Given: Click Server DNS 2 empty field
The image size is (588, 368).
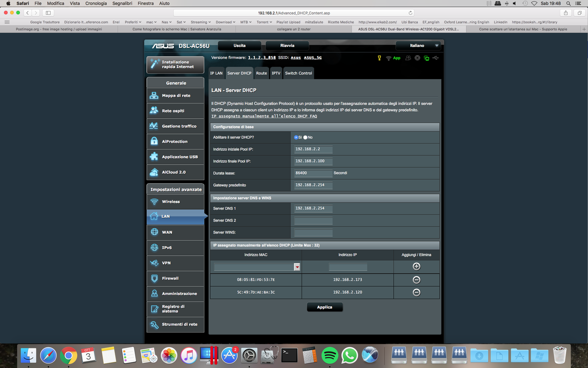Looking at the screenshot, I should (313, 221).
